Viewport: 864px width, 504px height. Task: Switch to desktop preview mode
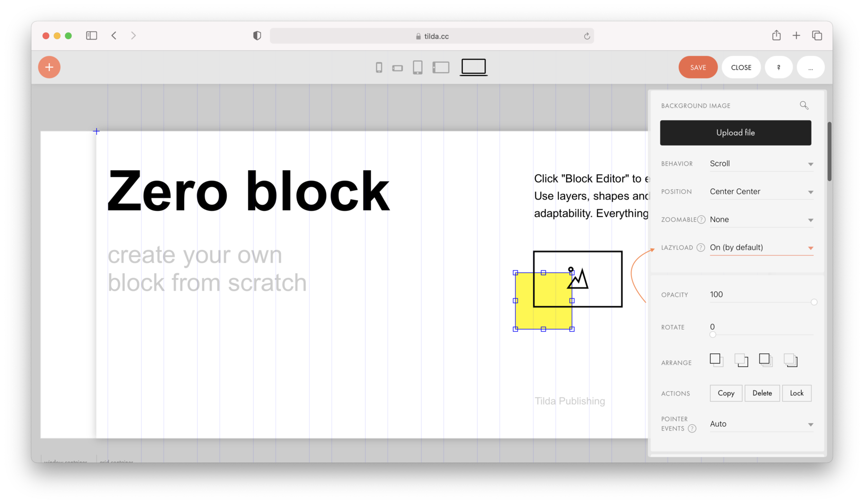pyautogui.click(x=473, y=67)
